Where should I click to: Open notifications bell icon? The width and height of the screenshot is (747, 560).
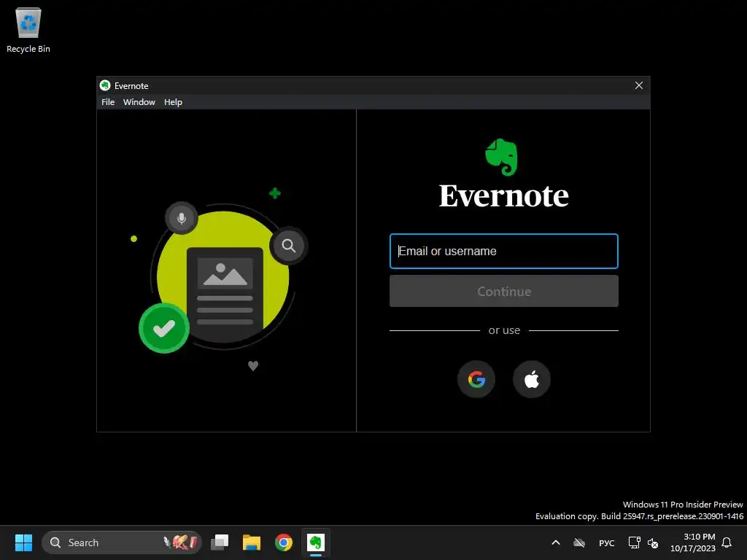pyautogui.click(x=727, y=542)
